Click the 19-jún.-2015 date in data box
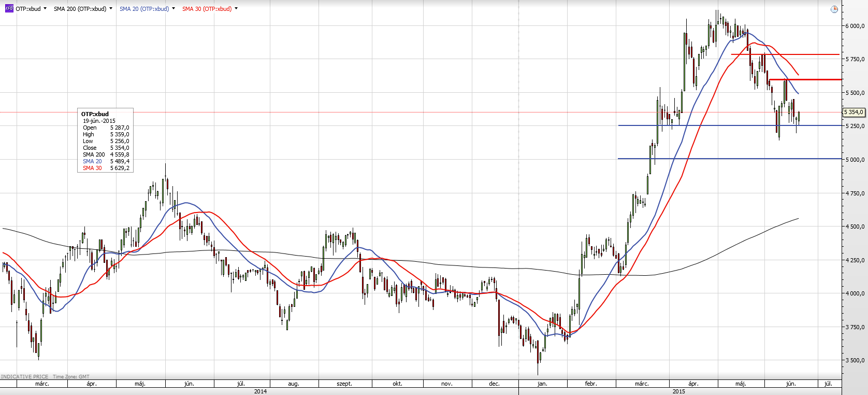 pos(99,121)
